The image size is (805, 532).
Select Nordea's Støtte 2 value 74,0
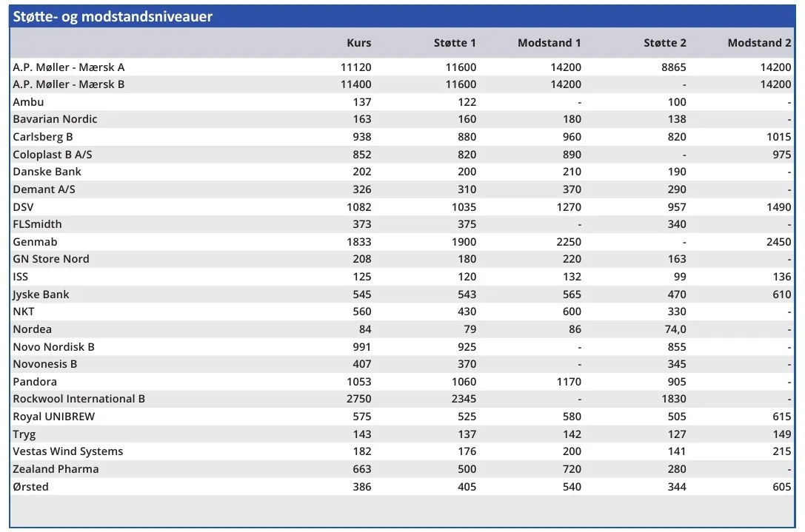coord(675,329)
